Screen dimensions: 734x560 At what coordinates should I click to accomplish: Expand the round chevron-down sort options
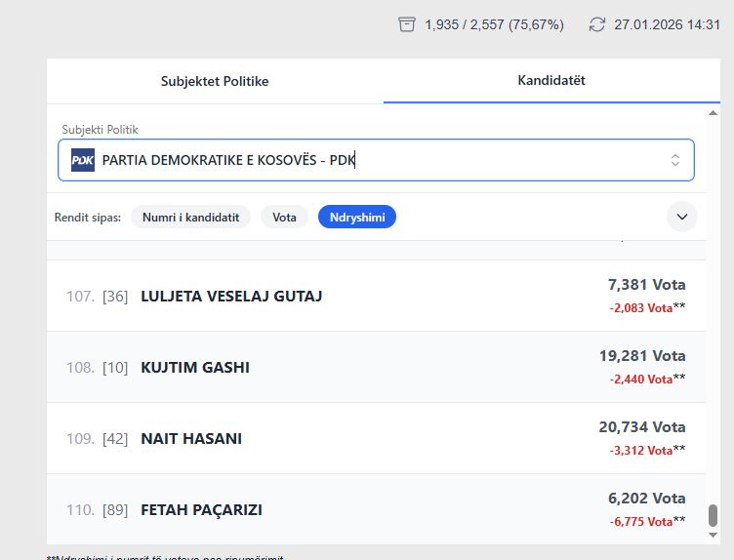pyautogui.click(x=681, y=217)
